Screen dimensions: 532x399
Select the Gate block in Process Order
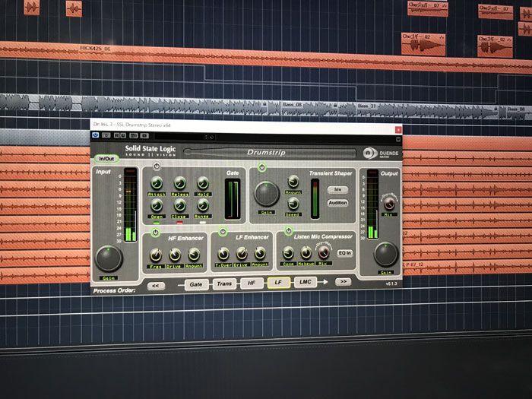(x=196, y=284)
